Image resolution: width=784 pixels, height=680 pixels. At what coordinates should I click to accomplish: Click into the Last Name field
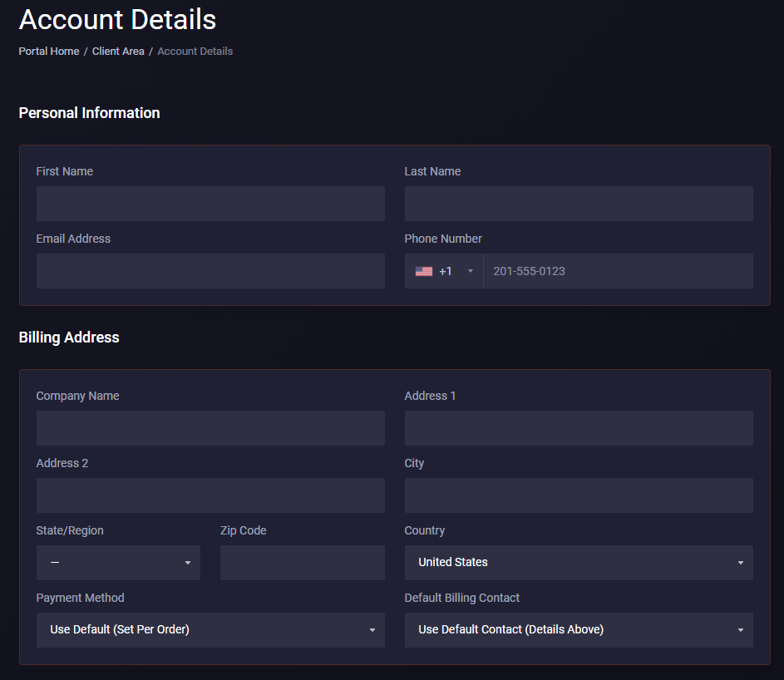click(578, 204)
